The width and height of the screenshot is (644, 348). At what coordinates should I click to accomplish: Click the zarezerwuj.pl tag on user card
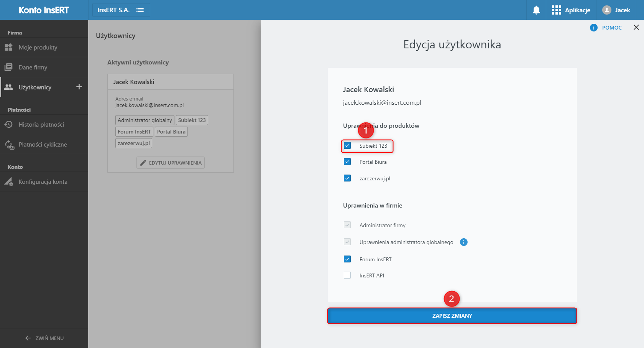pos(134,143)
